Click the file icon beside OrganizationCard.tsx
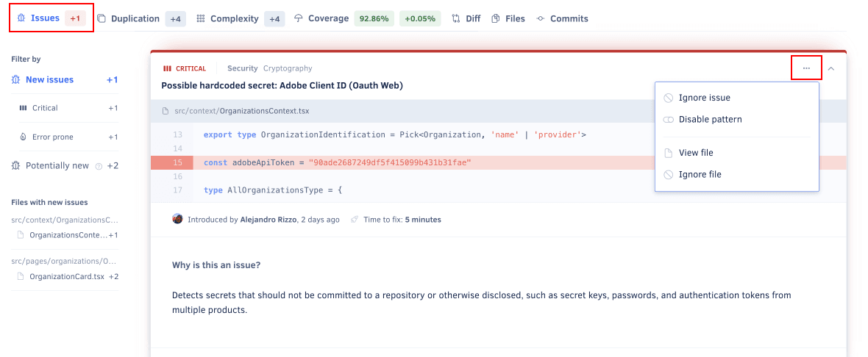The height and width of the screenshot is (357, 868). pyautogui.click(x=21, y=277)
